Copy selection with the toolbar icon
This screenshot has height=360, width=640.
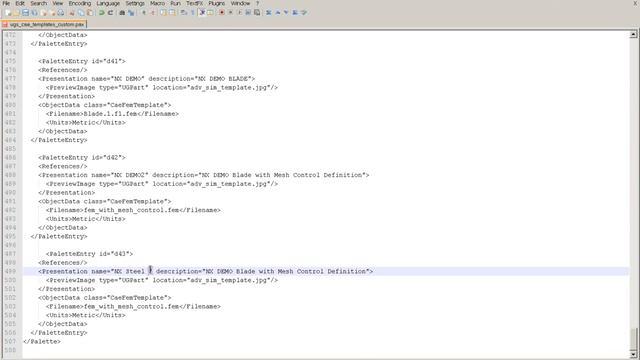[x=81, y=13]
